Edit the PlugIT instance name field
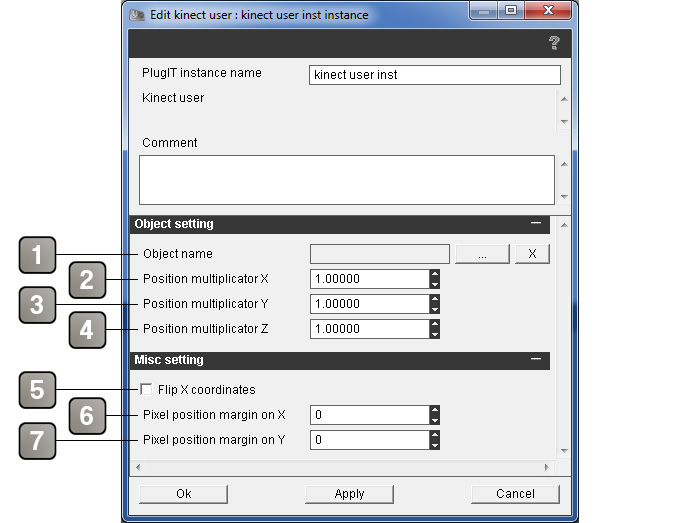This screenshot has height=523, width=700. [434, 75]
